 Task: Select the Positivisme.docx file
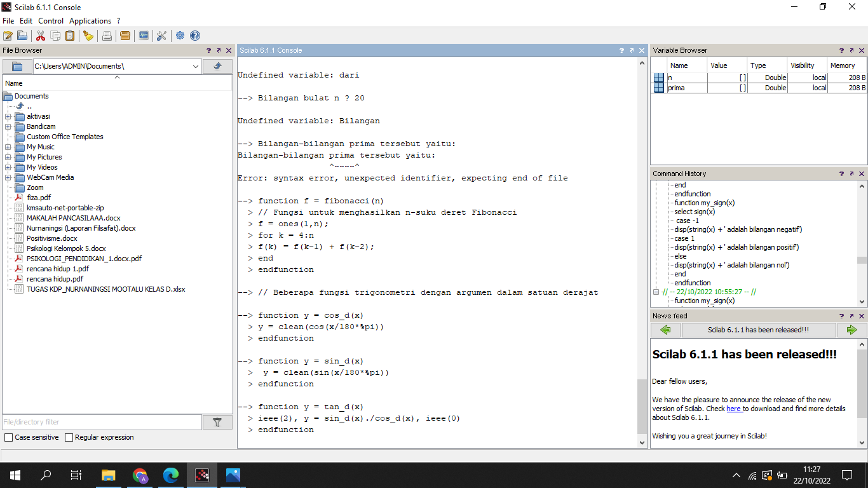tap(51, 238)
